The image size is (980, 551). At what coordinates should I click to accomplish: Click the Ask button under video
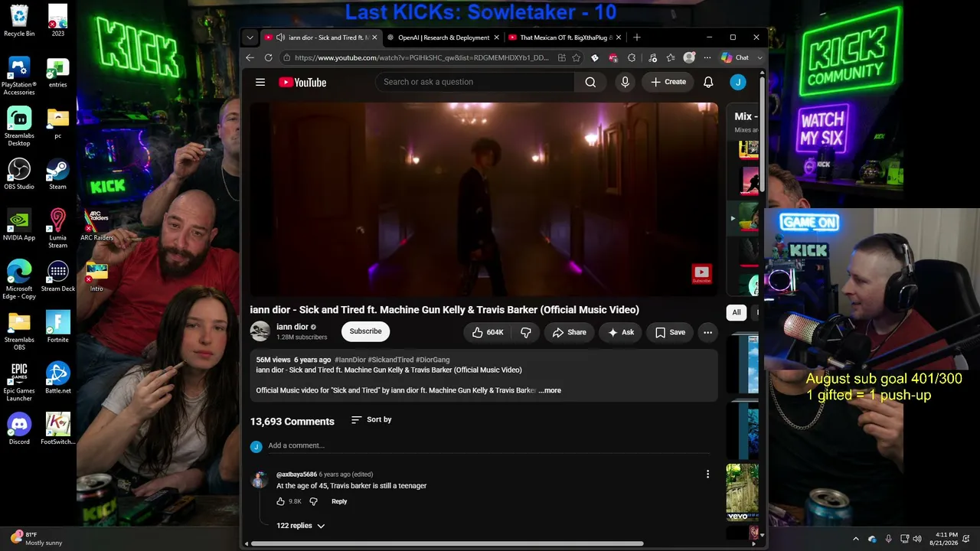(621, 332)
